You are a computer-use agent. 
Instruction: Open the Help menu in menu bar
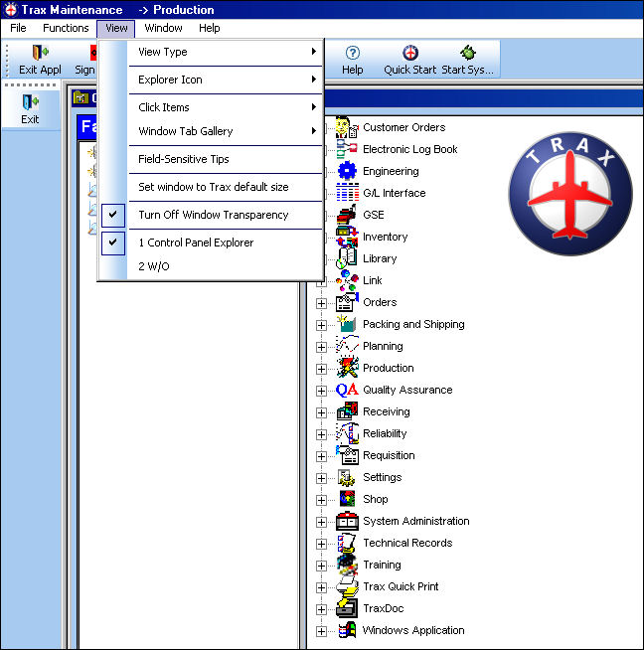[x=210, y=28]
